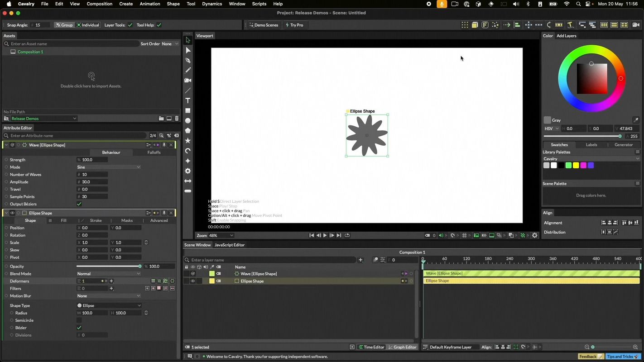Image resolution: width=644 pixels, height=362 pixels.
Task: Click the Feedback button
Action: 591,357
